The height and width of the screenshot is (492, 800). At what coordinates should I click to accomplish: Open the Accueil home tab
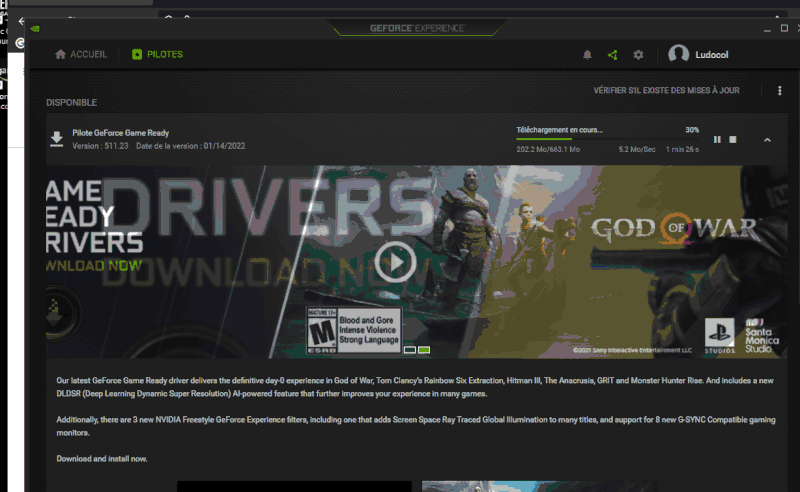point(81,54)
